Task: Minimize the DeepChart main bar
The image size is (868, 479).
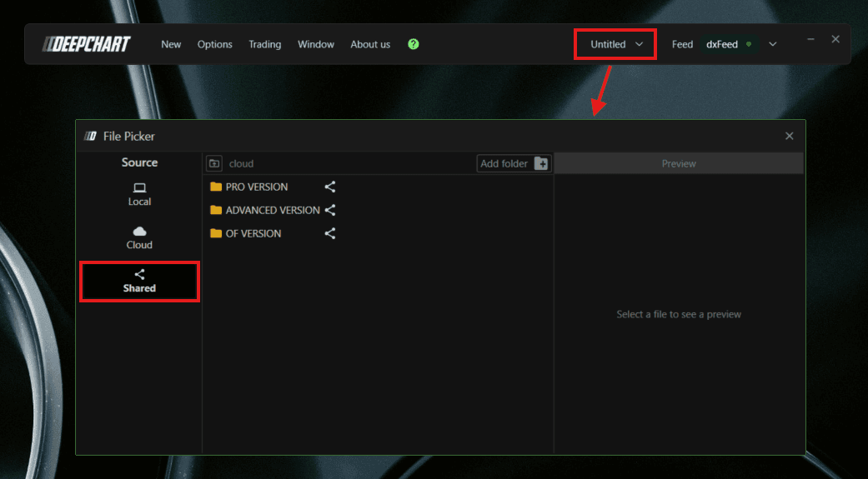Action: (810, 39)
